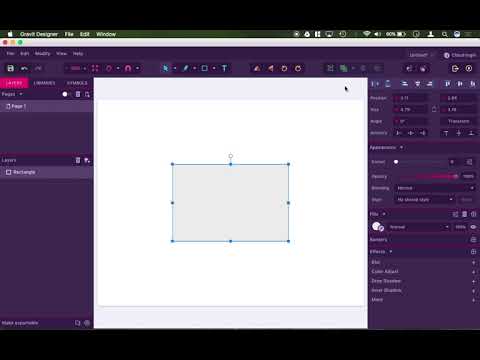Click the align top edges icon
This screenshot has height=360, width=480.
point(447,84)
